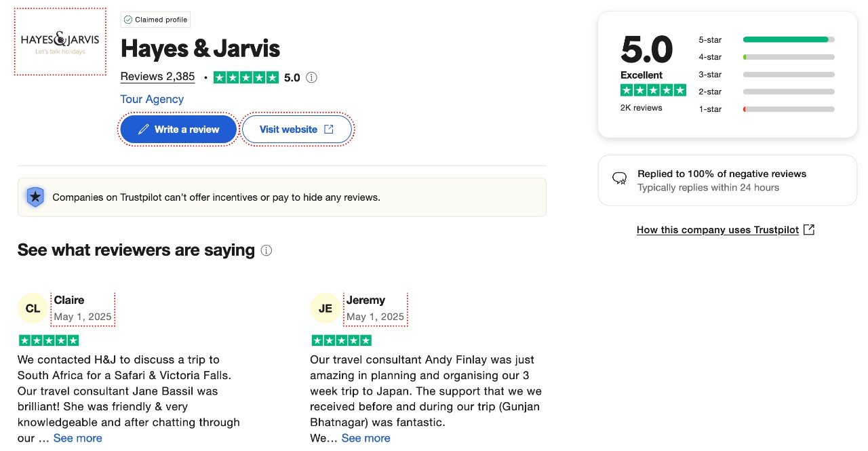The height and width of the screenshot is (451, 868).
Task: Click external icon after How this company uses Trustpilot
Action: pos(808,230)
